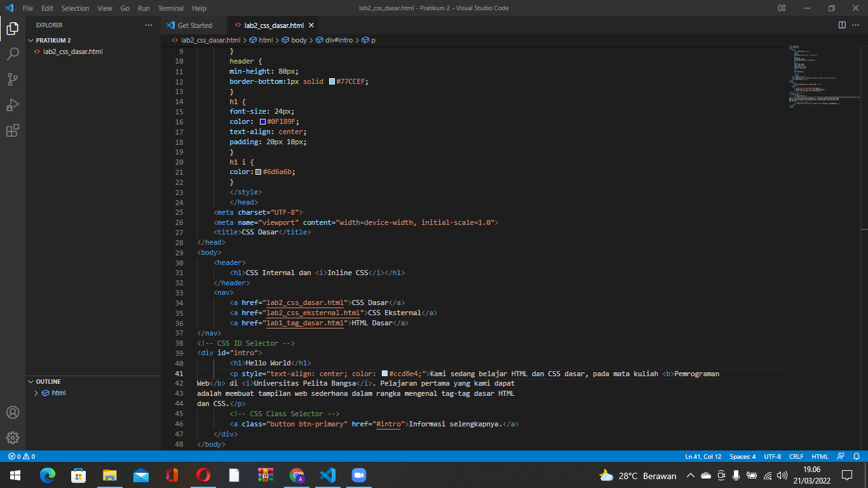Click the #6d6a6b color swatch
Viewport: 868px width, 488px height.
258,172
